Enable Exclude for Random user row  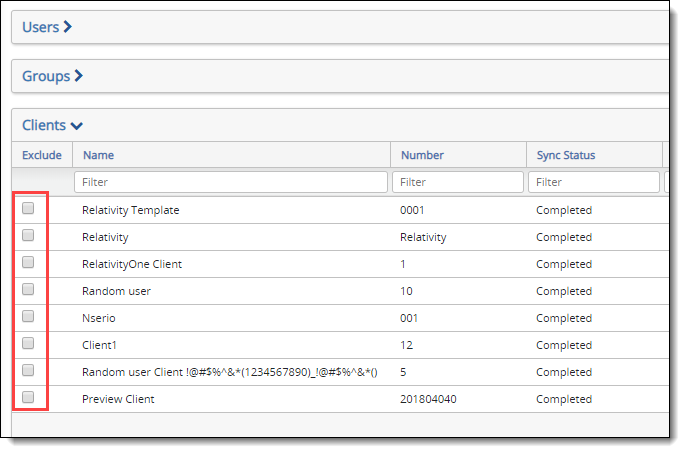tap(28, 290)
